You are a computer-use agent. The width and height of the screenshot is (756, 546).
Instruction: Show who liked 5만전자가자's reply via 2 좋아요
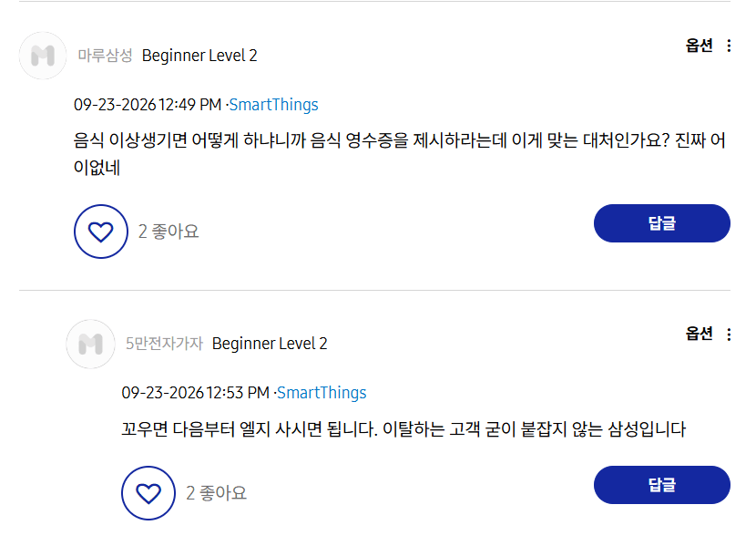coord(217,493)
